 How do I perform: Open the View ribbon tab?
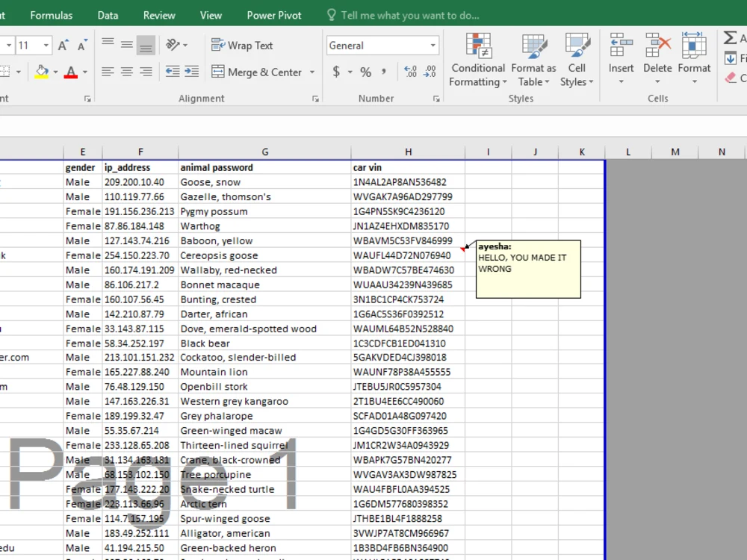tap(211, 15)
